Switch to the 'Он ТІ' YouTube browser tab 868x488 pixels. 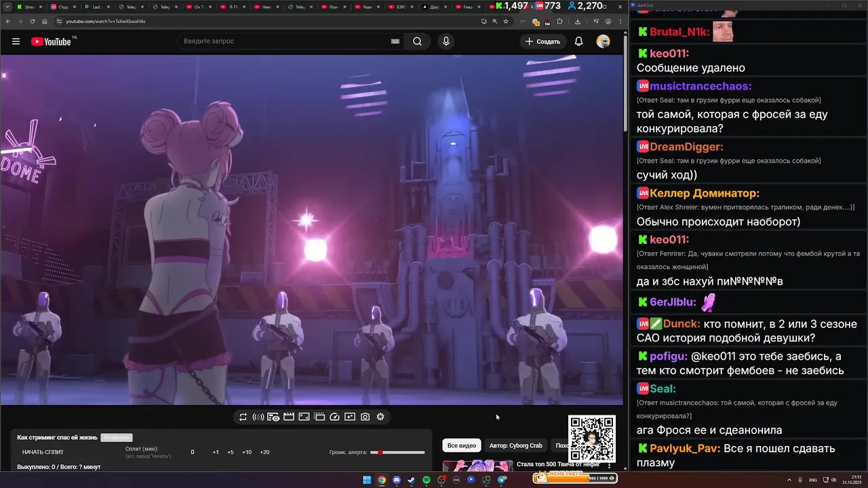point(199,7)
